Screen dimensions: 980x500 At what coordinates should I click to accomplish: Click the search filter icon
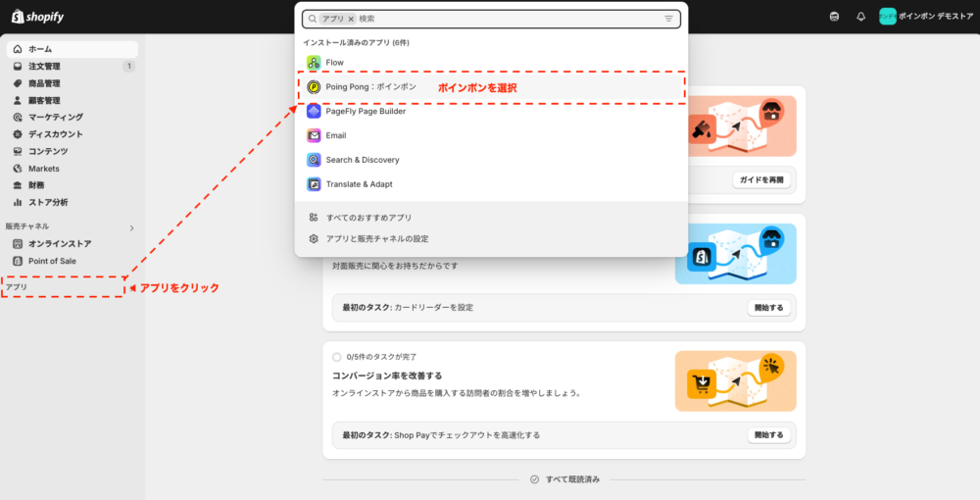[x=668, y=19]
